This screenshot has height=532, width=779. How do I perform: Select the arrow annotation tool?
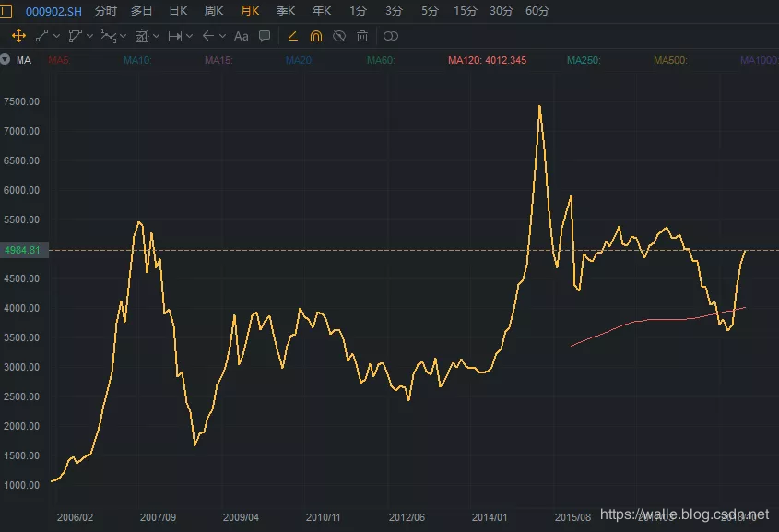coord(208,36)
